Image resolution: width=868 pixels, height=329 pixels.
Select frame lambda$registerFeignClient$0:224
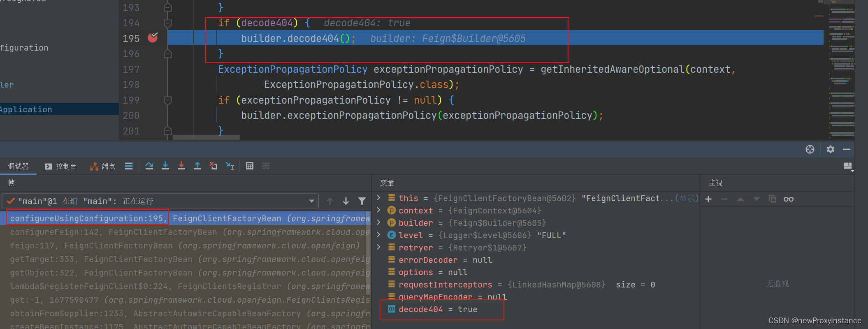[186, 286]
